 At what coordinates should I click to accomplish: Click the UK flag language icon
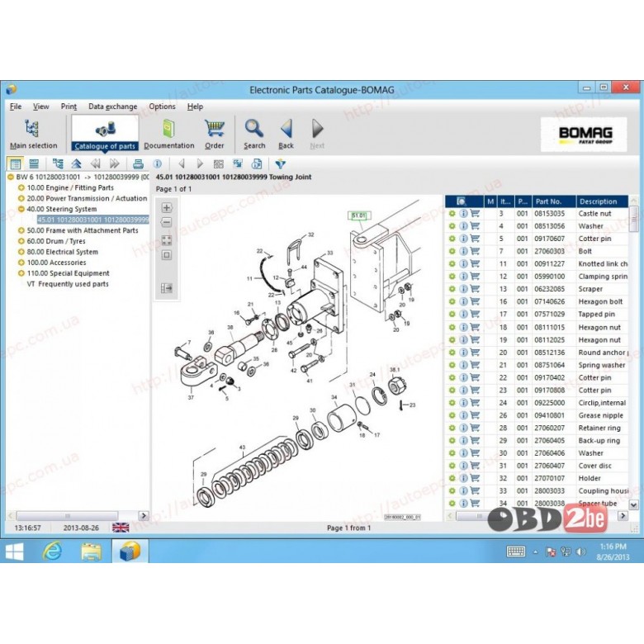(x=121, y=528)
